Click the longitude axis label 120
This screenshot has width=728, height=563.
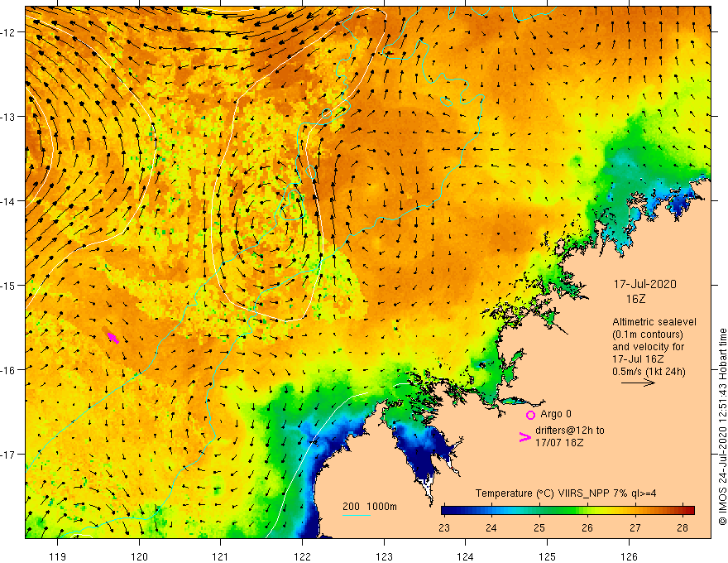tap(139, 556)
